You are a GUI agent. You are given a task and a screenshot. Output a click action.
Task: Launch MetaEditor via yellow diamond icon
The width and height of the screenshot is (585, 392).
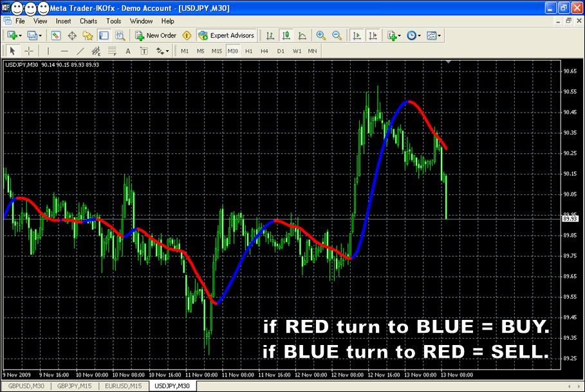tap(187, 35)
